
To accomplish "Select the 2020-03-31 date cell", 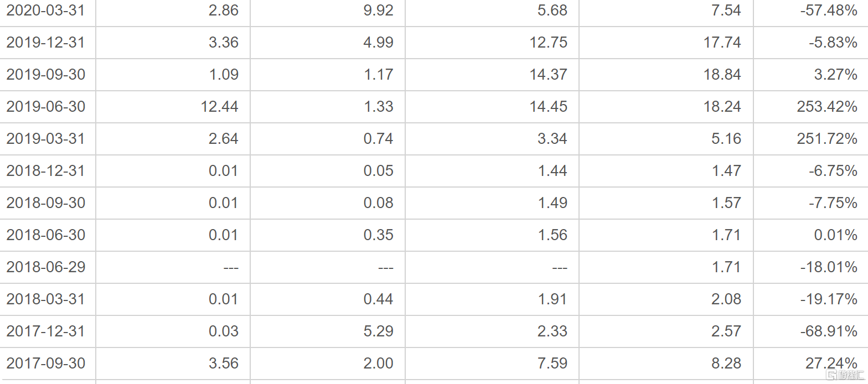I will coord(46,10).
